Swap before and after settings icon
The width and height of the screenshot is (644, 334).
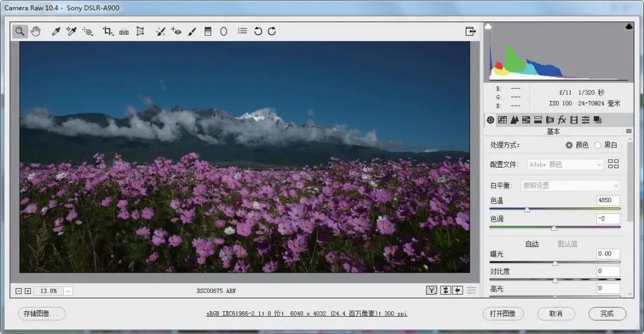coord(445,290)
